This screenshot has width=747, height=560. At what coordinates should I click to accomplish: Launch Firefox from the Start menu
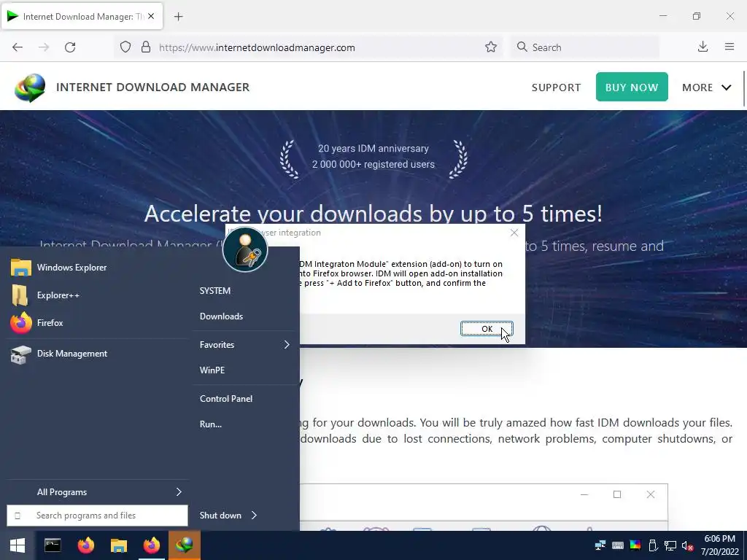coord(97,323)
